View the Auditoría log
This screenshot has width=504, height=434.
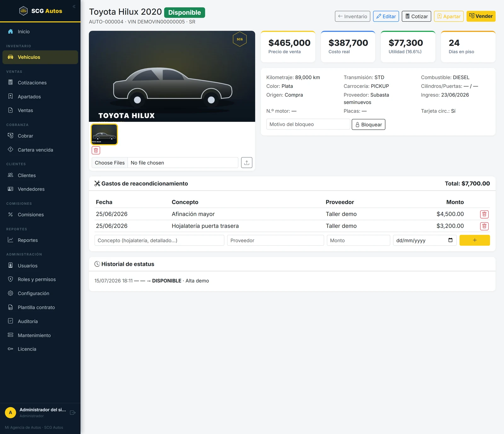click(x=40, y=321)
